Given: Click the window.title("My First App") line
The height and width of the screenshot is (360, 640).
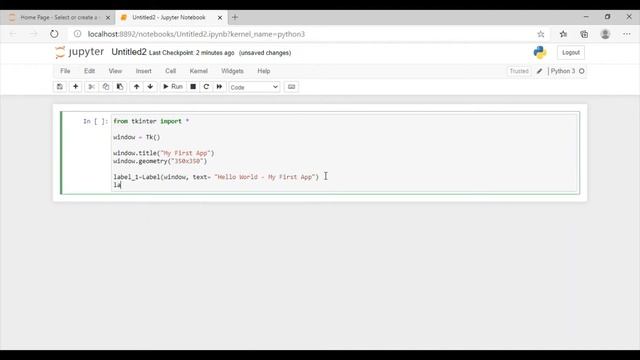Looking at the screenshot, I should (164, 153).
